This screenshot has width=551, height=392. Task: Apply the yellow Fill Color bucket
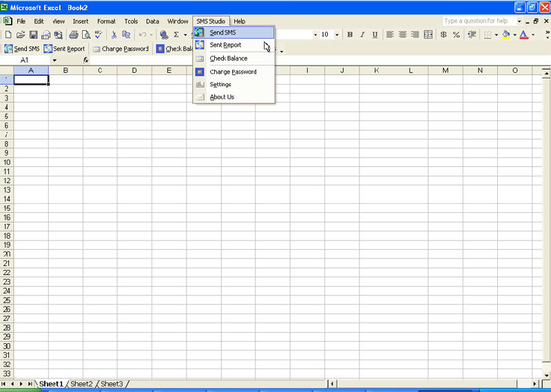506,34
